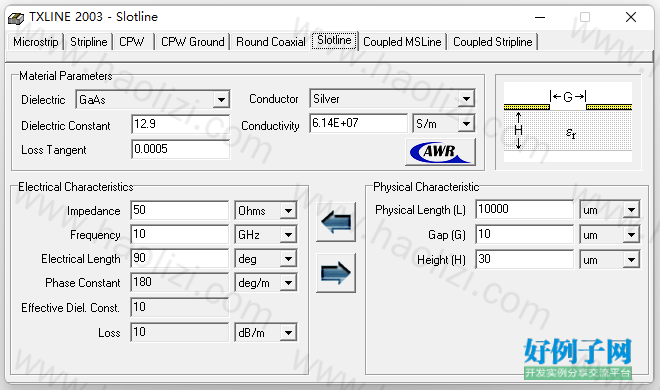Viewport: 660px width, 390px height.
Task: Open the Conductivity S/m unit dropdown
Action: point(466,124)
